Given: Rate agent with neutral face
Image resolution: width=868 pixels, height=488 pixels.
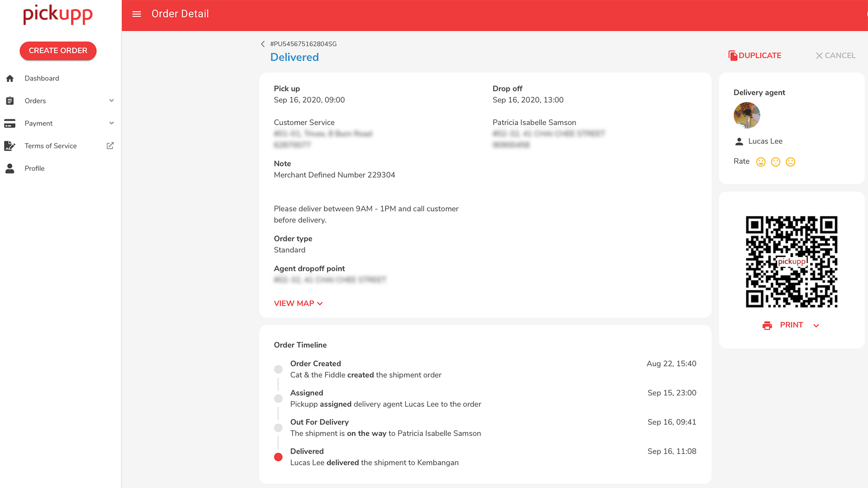Looking at the screenshot, I should pyautogui.click(x=776, y=162).
